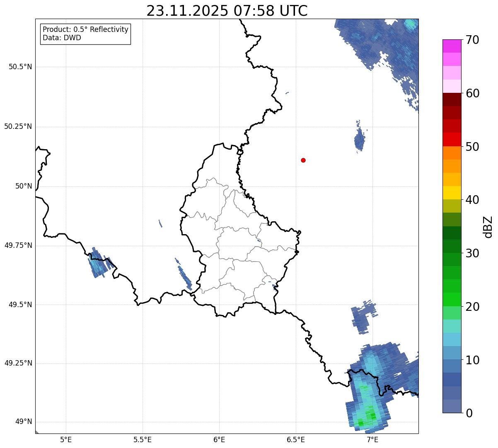Click the colorbar tick label 50

pos(472,147)
